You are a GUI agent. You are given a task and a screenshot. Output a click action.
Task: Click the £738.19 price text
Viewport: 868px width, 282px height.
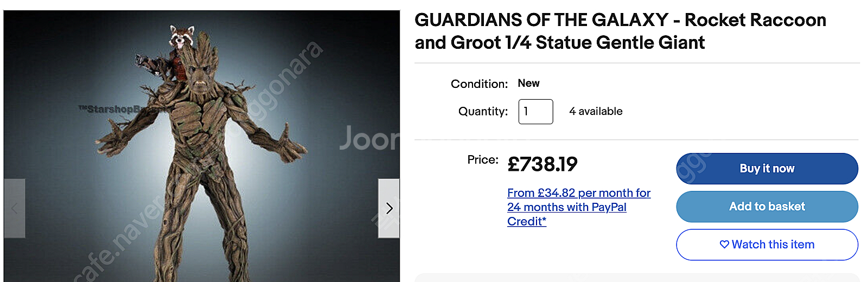click(542, 164)
